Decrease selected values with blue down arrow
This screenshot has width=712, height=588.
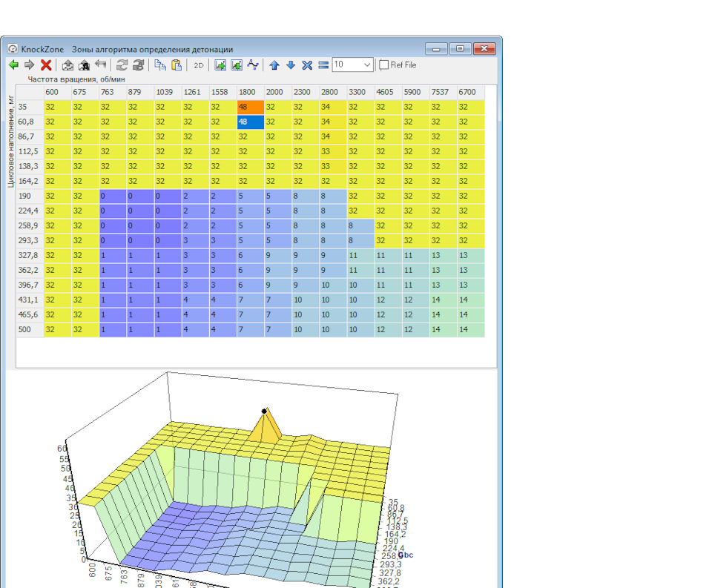click(x=291, y=65)
